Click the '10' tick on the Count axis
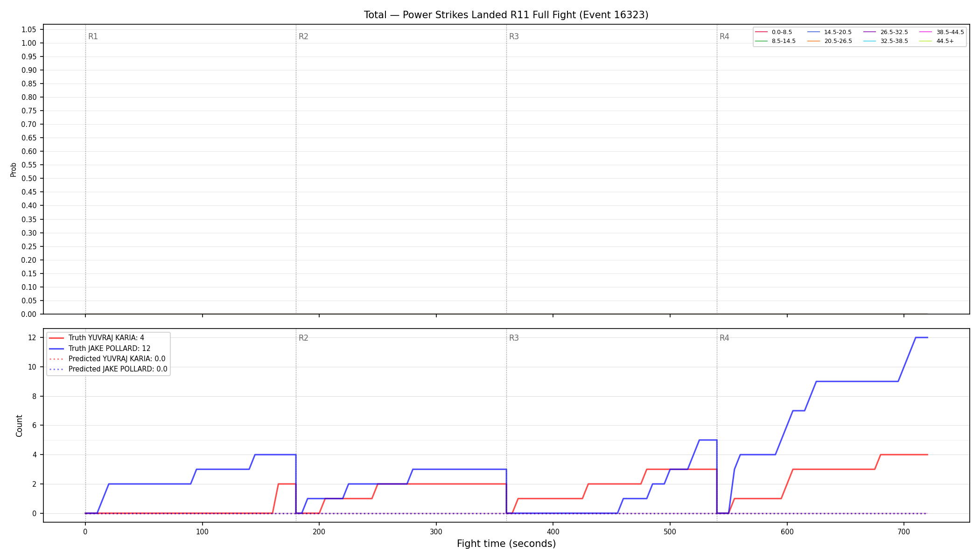Viewport: 980px width, 560px height. pyautogui.click(x=32, y=367)
